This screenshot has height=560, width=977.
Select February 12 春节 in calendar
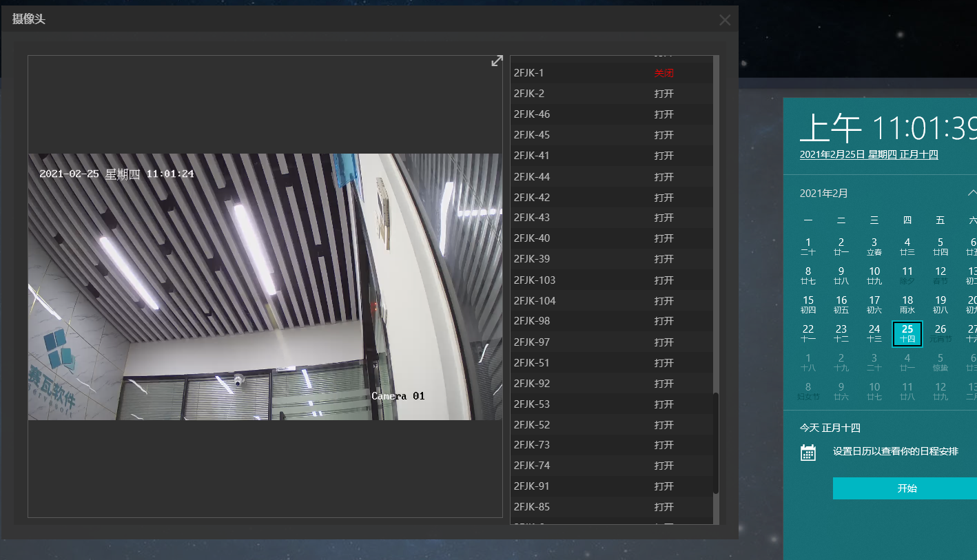pyautogui.click(x=940, y=276)
